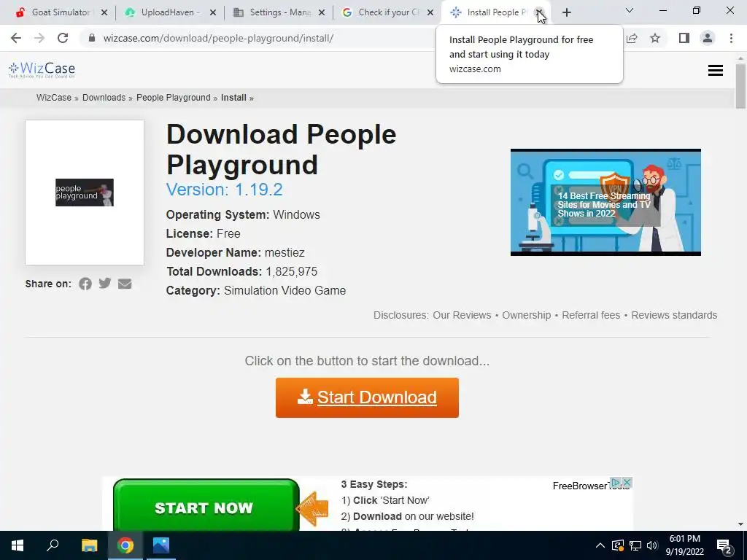
Task: Open the Windows Start menu
Action: point(18,545)
